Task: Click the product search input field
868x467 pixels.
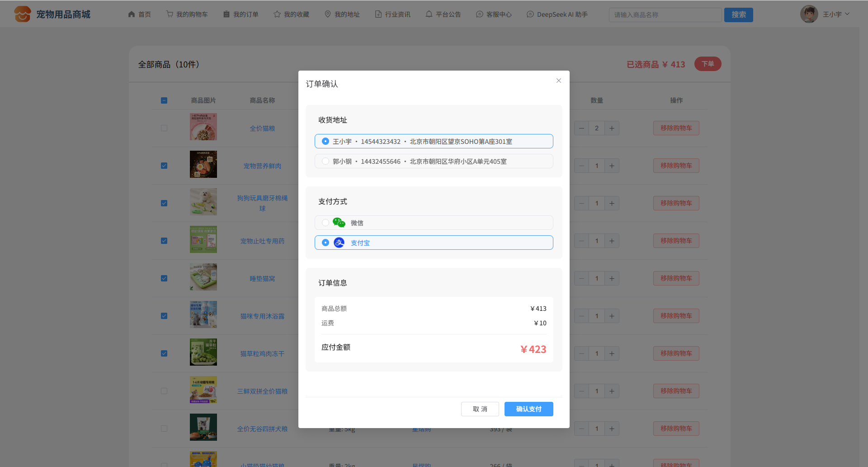Action: pyautogui.click(x=665, y=15)
